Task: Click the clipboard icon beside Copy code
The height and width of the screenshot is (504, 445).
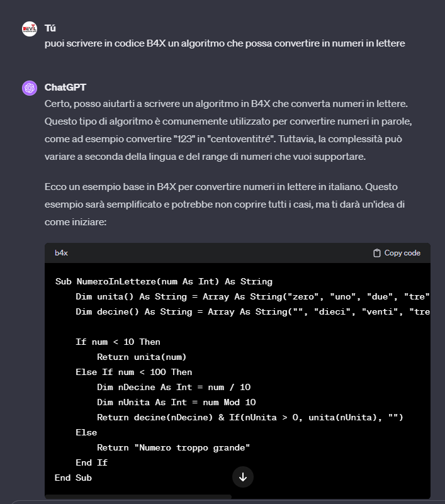Action: (x=377, y=253)
